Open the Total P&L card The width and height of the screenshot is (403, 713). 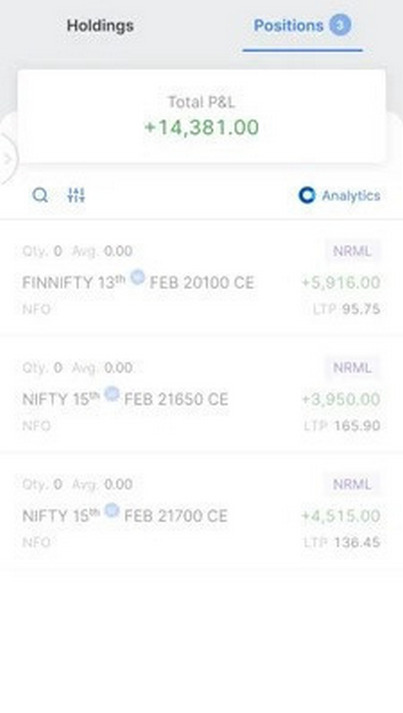pos(202,116)
